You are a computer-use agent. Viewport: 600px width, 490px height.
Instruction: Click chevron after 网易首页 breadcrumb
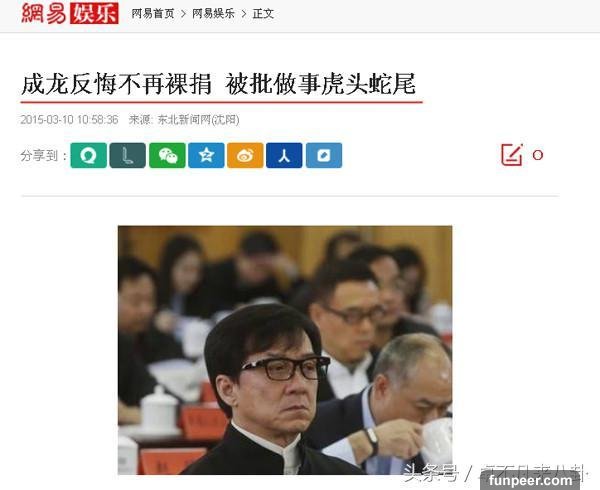tap(183, 14)
